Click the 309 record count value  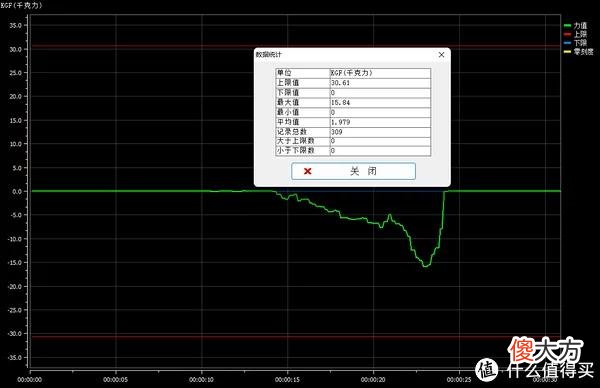pyautogui.click(x=337, y=132)
